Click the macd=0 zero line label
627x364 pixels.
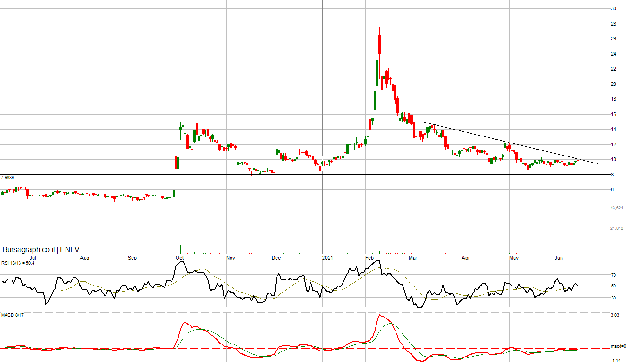[618, 347]
